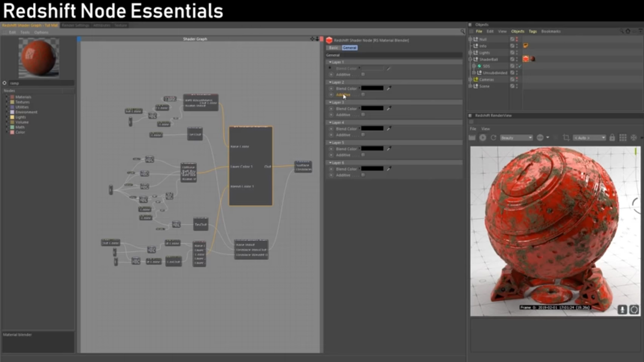Click the Layer 6 Blend Color swatch
644x362 pixels.
372,168
